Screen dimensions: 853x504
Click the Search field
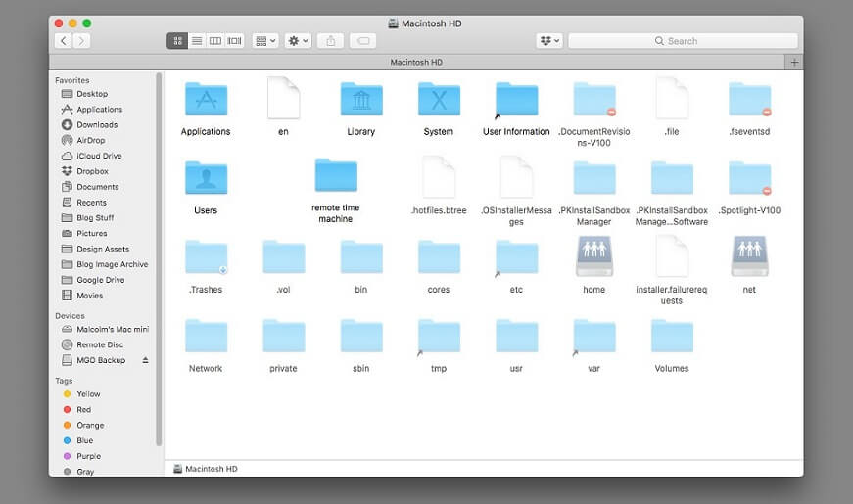tap(682, 41)
